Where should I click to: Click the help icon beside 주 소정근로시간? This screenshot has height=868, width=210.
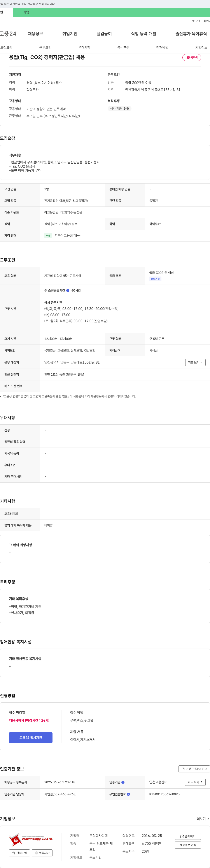68,290
